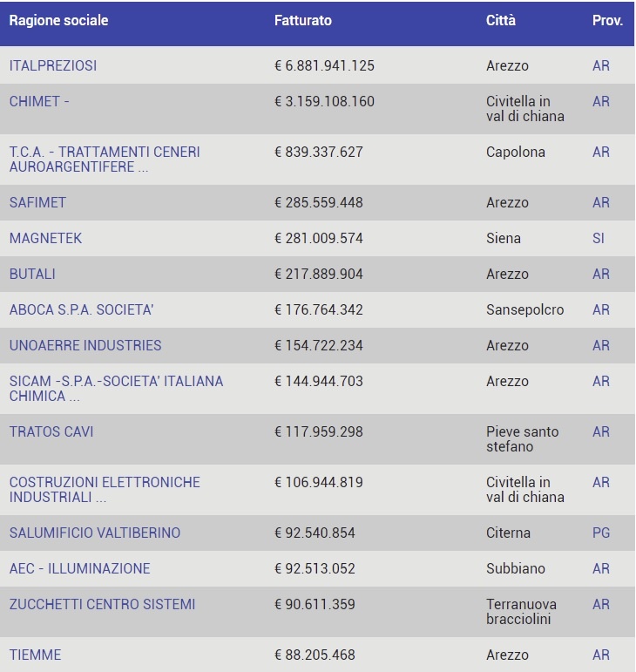636x672 pixels.
Task: Open the BUTALI company link
Action: click(x=32, y=274)
